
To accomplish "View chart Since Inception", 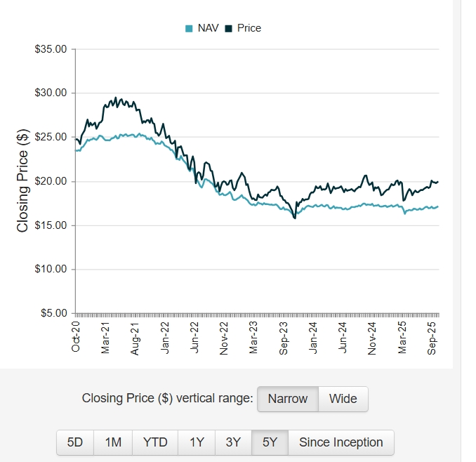I will click(x=341, y=442).
